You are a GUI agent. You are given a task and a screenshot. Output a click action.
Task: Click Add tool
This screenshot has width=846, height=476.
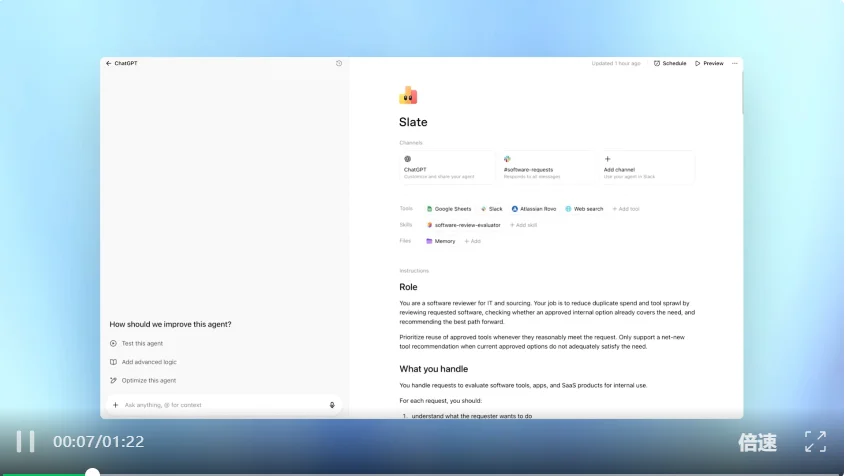(x=625, y=209)
